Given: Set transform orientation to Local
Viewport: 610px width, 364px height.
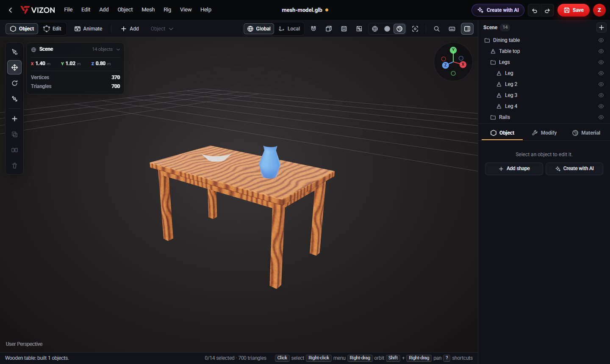Looking at the screenshot, I should [x=289, y=29].
